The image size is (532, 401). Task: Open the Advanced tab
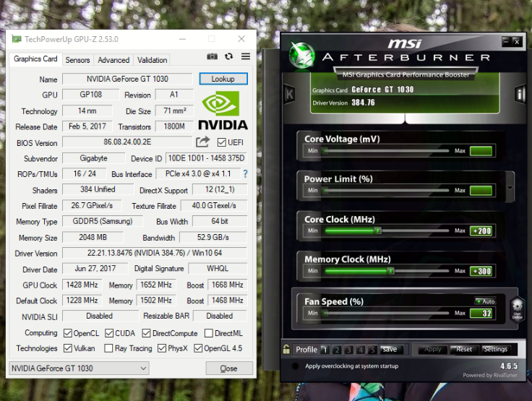[x=113, y=60]
